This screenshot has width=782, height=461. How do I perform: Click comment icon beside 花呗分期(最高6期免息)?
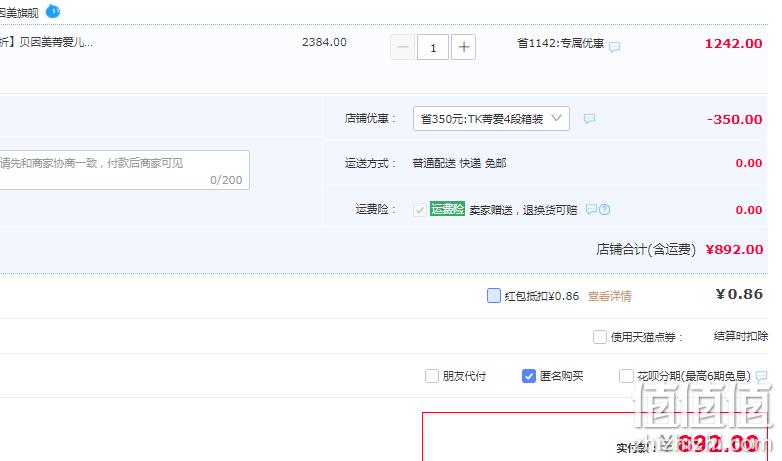762,376
